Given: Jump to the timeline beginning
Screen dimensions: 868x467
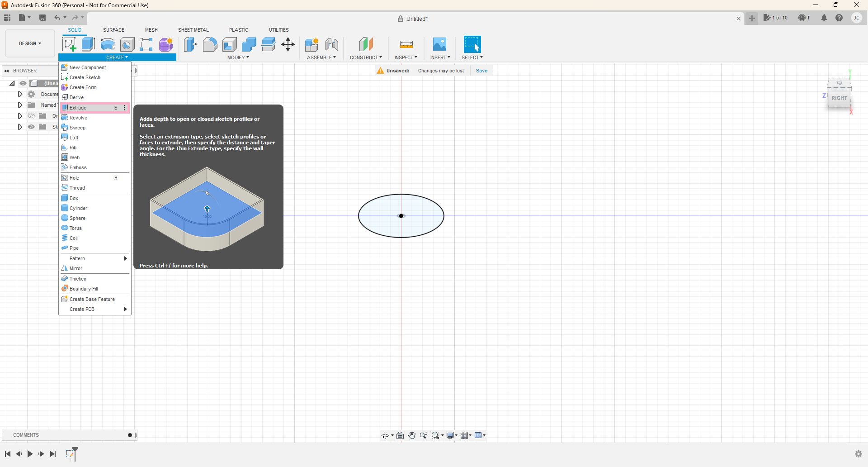Looking at the screenshot, I should (x=7, y=454).
